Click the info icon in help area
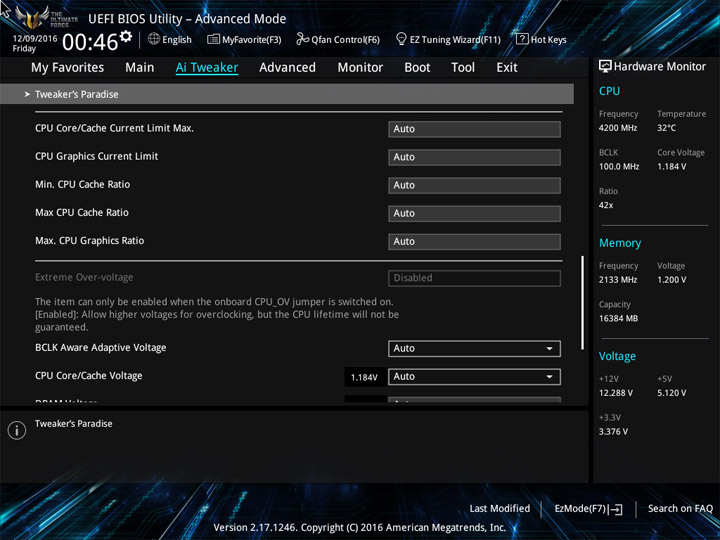 click(x=17, y=430)
